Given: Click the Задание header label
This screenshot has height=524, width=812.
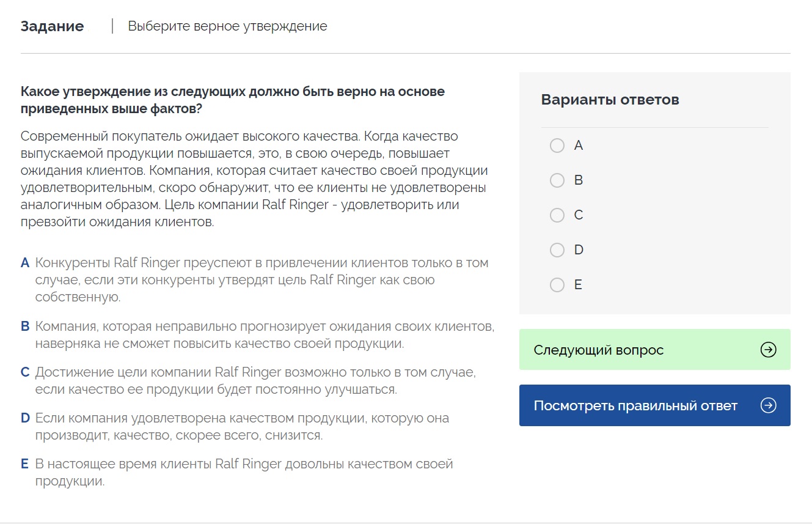Looking at the screenshot, I should pos(52,26).
